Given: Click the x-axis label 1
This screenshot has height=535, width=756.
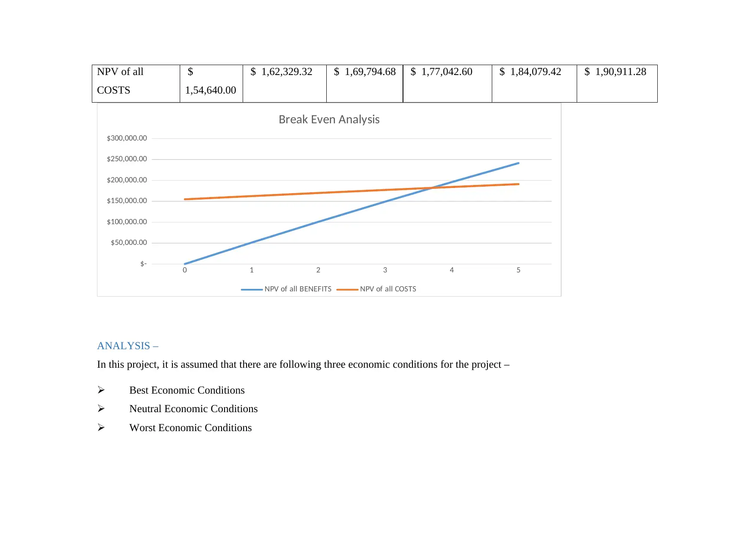Looking at the screenshot, I should [252, 270].
